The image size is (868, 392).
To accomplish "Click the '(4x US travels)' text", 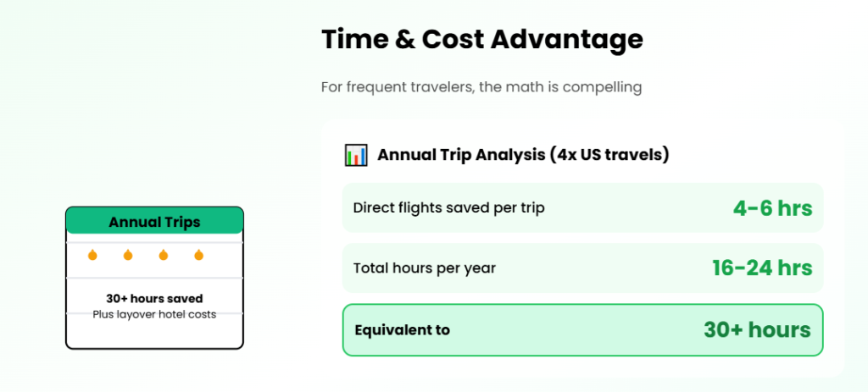I will tap(609, 155).
